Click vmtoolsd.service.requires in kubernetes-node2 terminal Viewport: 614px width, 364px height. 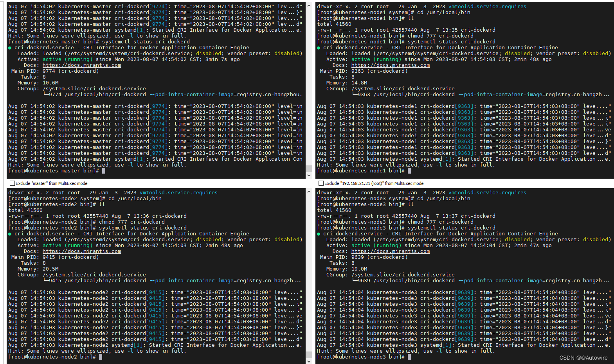coord(178,193)
